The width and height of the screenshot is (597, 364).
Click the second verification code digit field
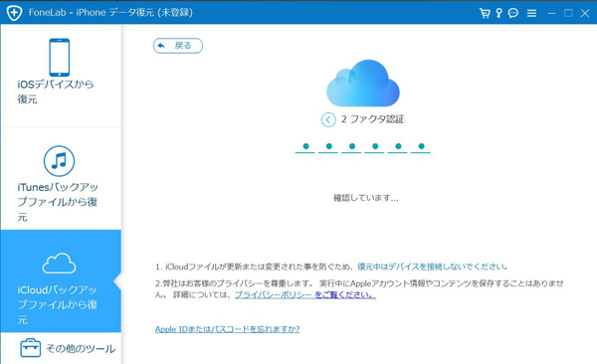328,147
